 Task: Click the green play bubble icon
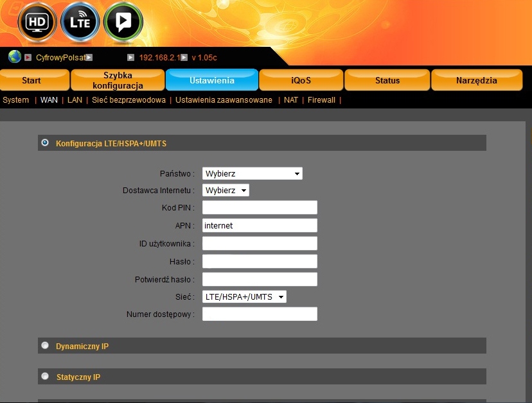[x=123, y=22]
